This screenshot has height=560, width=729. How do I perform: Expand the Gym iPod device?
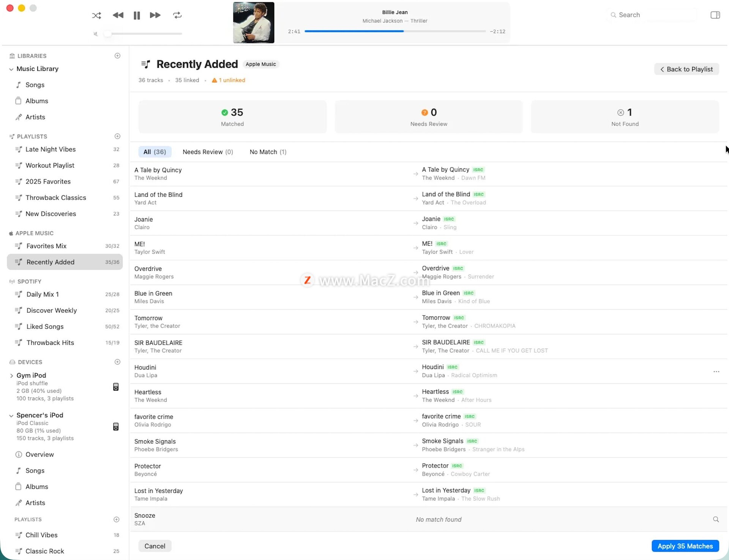[x=11, y=376]
